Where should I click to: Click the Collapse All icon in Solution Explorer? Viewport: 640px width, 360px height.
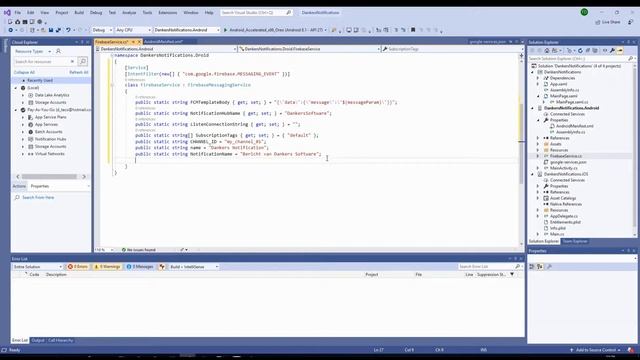click(x=587, y=51)
